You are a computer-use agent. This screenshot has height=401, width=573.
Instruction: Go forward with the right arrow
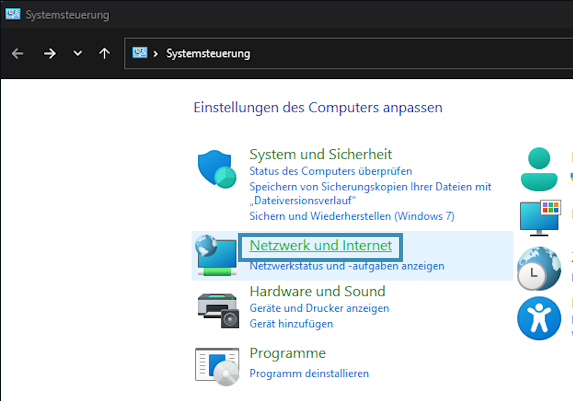(50, 54)
